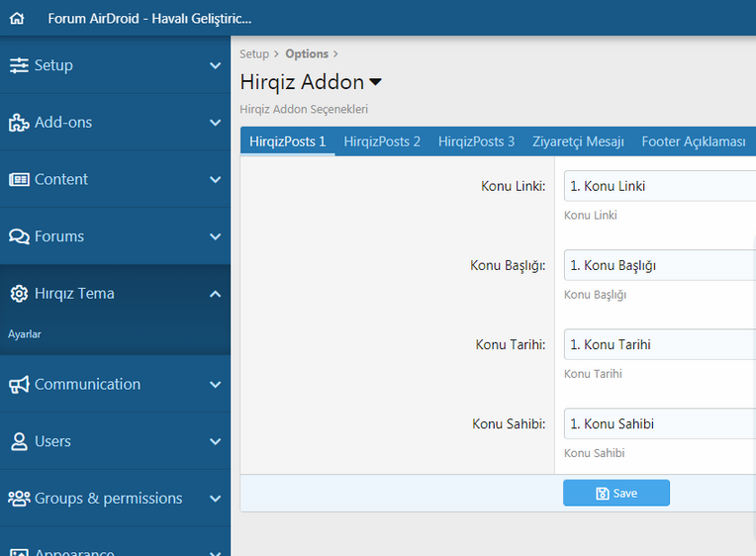Open the Setup menu label
The image size is (756, 556).
click(x=53, y=65)
